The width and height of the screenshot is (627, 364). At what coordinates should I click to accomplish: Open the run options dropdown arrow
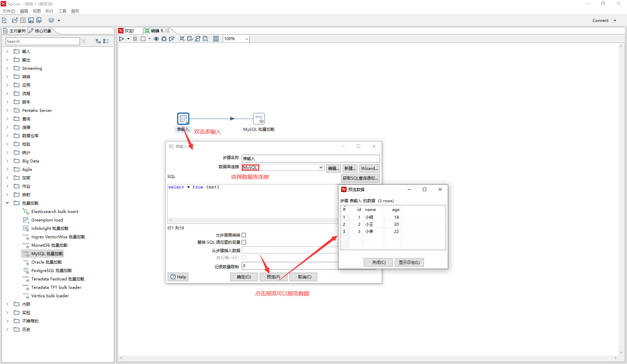pos(128,39)
